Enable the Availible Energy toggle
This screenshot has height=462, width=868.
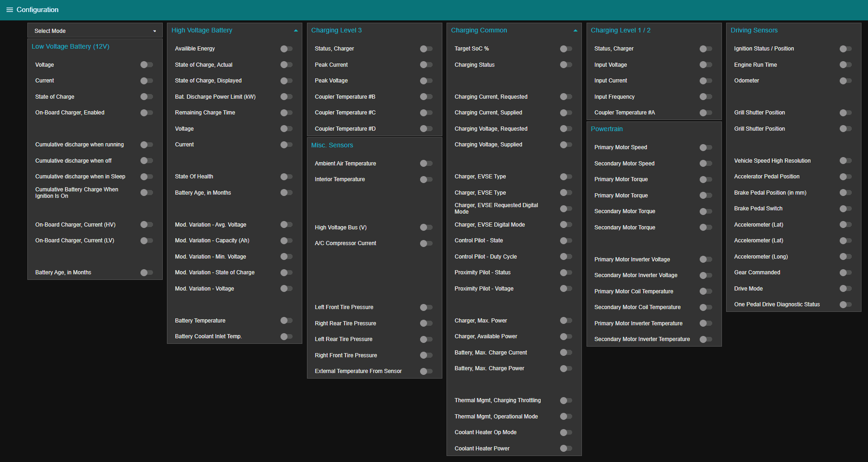(286, 49)
